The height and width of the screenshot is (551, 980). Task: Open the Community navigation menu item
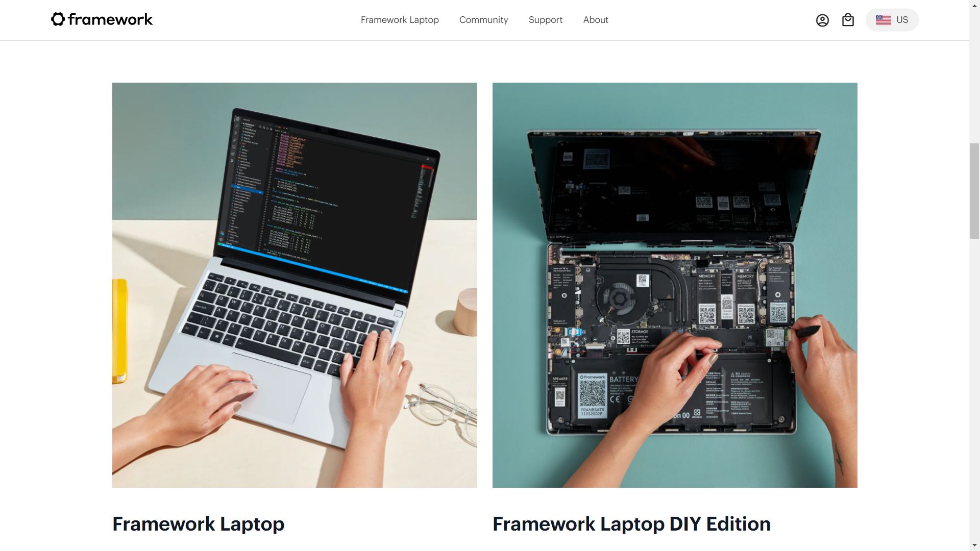(x=483, y=19)
